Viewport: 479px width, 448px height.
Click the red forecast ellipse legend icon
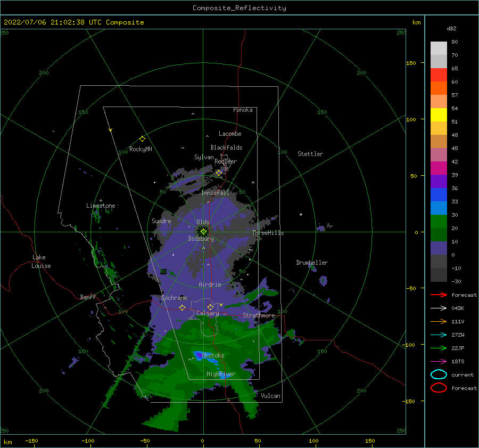(x=439, y=388)
